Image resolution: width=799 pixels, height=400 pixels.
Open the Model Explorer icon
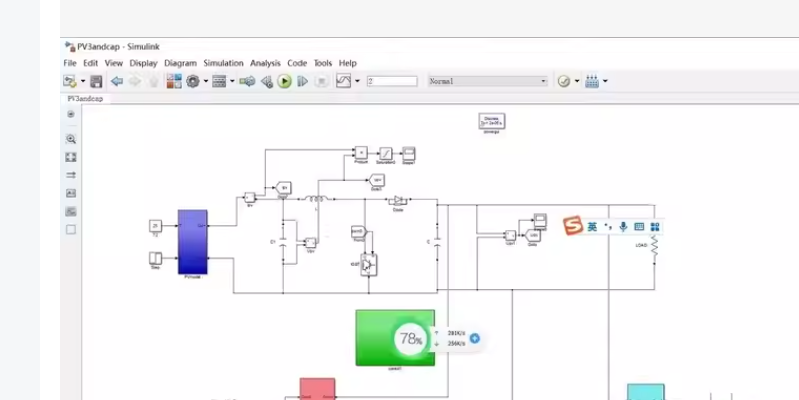tap(219, 81)
